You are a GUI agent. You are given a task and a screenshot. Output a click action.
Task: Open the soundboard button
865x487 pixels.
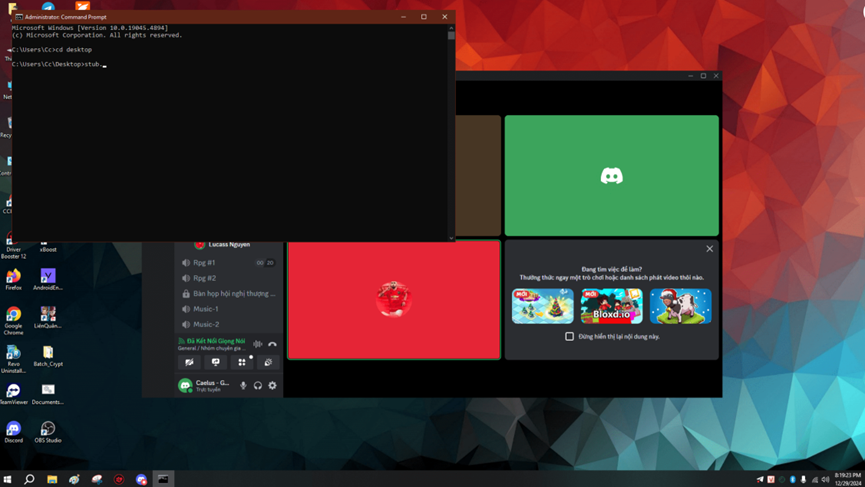point(268,363)
